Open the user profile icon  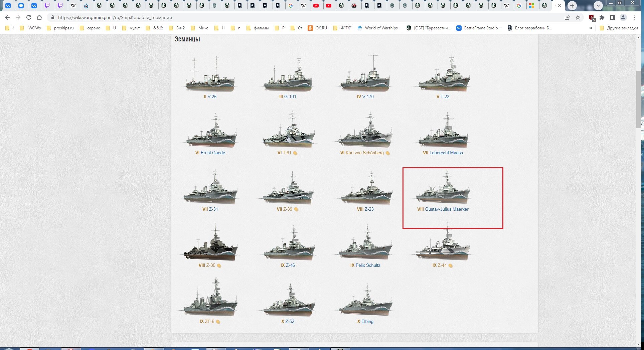coord(623,17)
